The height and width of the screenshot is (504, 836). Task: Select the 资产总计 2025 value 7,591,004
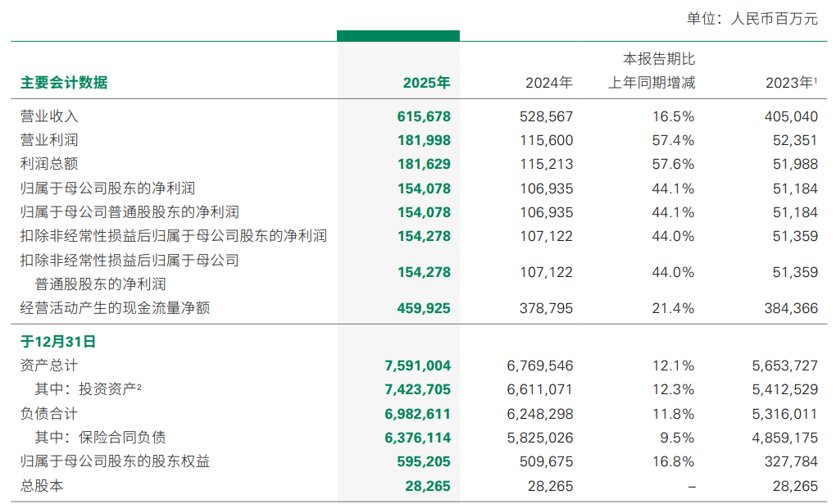[x=416, y=366]
